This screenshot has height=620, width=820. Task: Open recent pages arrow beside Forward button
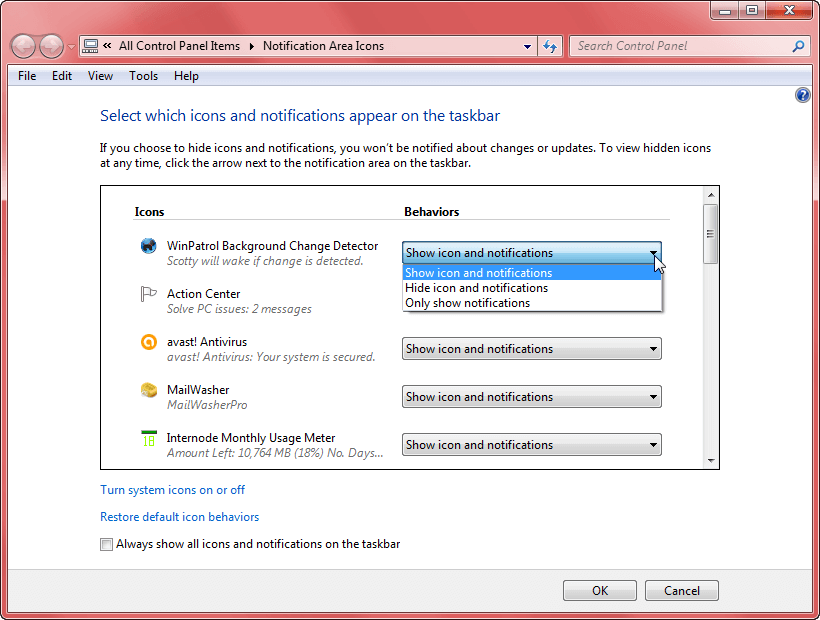coord(71,47)
